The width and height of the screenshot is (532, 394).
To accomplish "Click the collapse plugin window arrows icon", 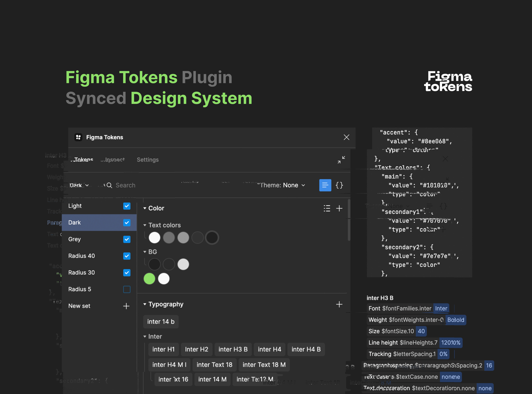I will click(x=341, y=160).
